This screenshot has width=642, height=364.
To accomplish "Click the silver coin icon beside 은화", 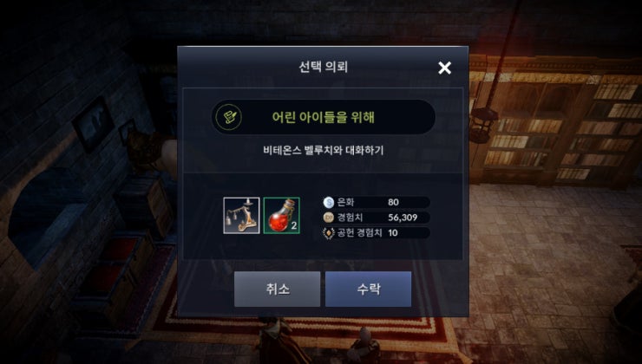I will pos(328,202).
